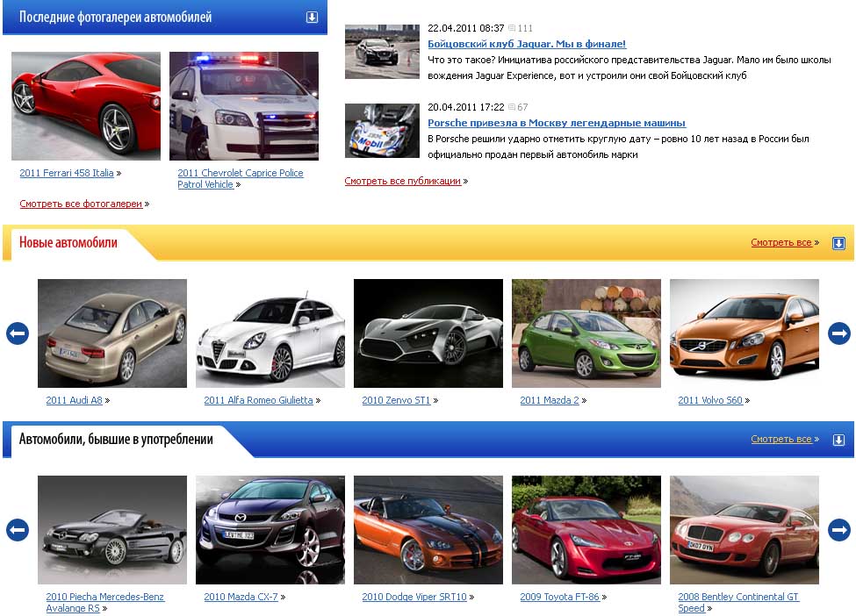Open the 2010 Mazda CX-7 link
This screenshot has width=856, height=616.
pos(241,597)
